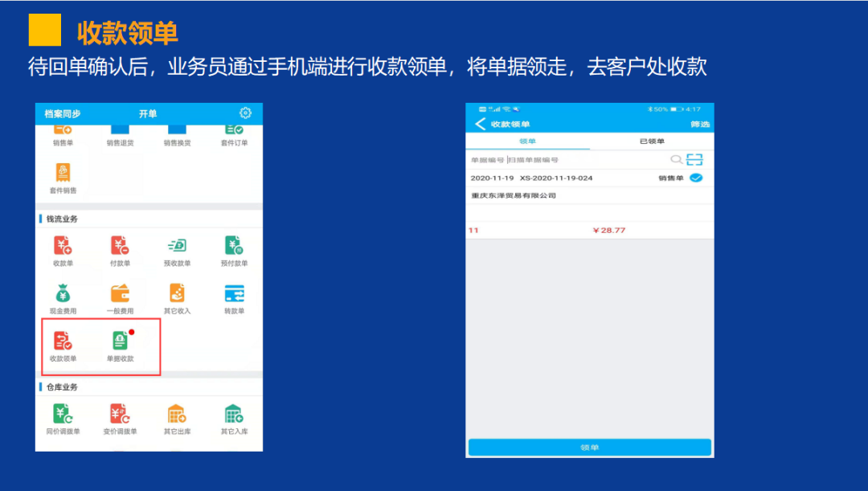
Task: Toggle blue checkmark on 销售单 row
Action: tap(696, 178)
